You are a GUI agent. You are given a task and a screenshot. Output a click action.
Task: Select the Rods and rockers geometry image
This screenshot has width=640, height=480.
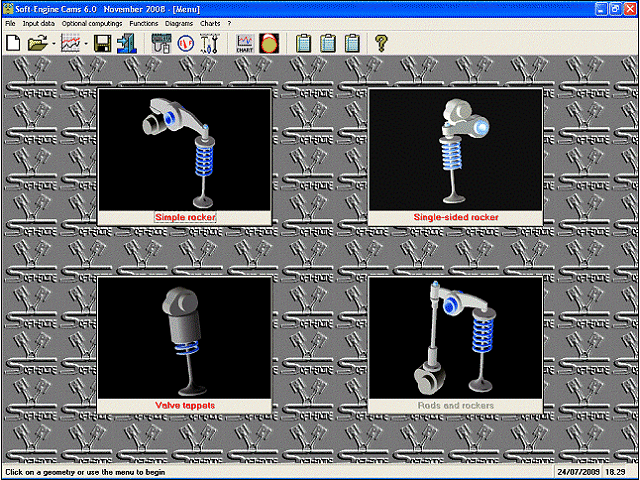[x=456, y=338]
